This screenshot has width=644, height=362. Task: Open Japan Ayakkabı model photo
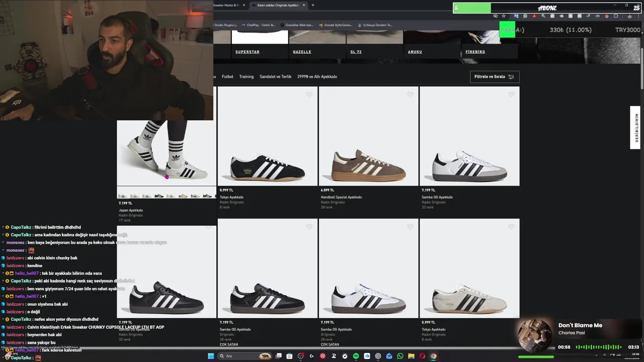point(167,153)
